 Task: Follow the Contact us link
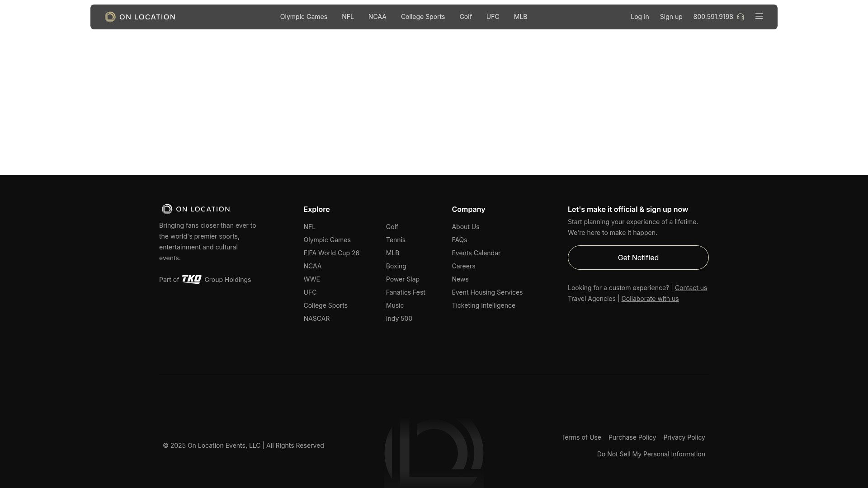coord(691,288)
